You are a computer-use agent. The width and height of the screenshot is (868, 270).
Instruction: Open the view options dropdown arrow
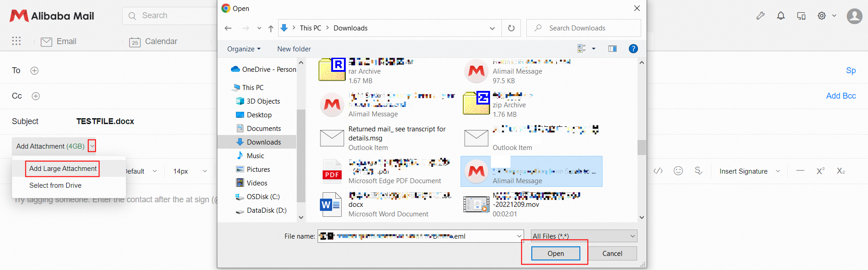593,49
